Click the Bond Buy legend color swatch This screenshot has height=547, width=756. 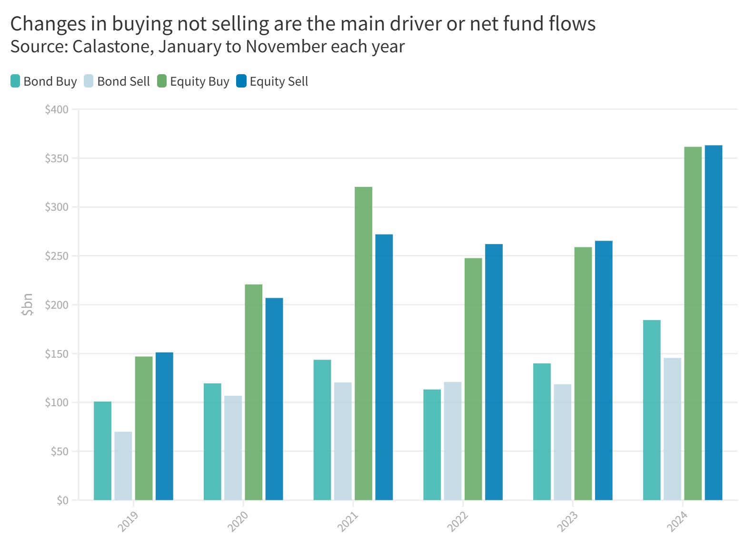15,81
